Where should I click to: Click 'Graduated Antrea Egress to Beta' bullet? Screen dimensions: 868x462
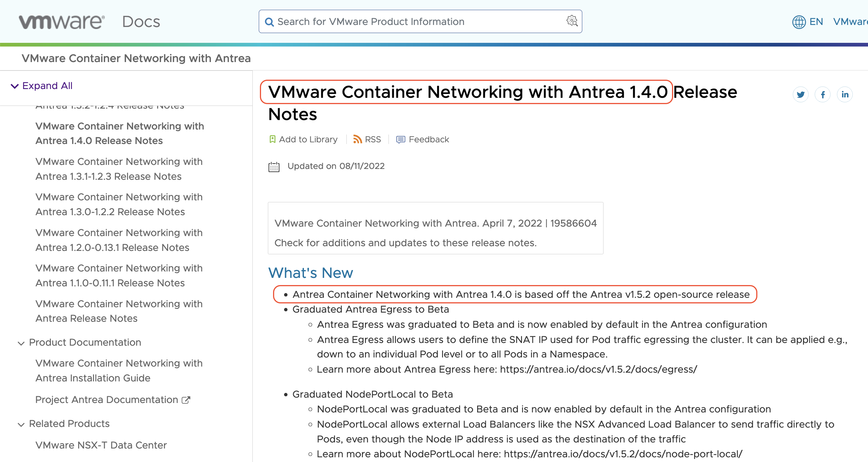coord(371,309)
